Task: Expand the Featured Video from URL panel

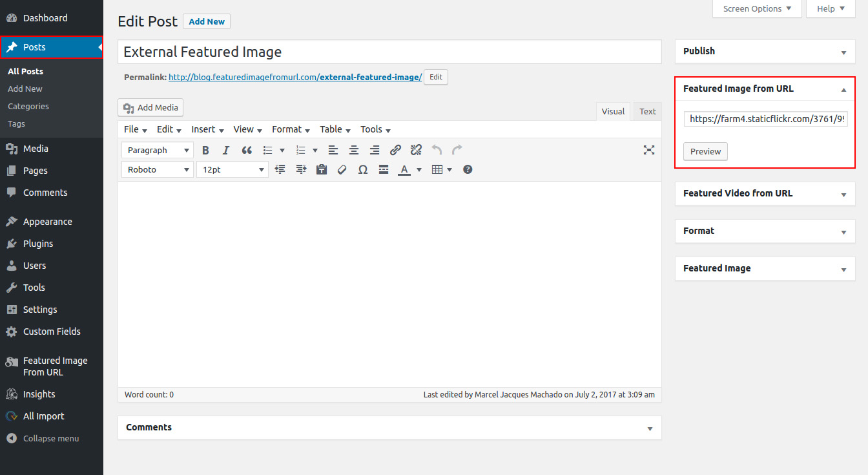Action: (843, 194)
